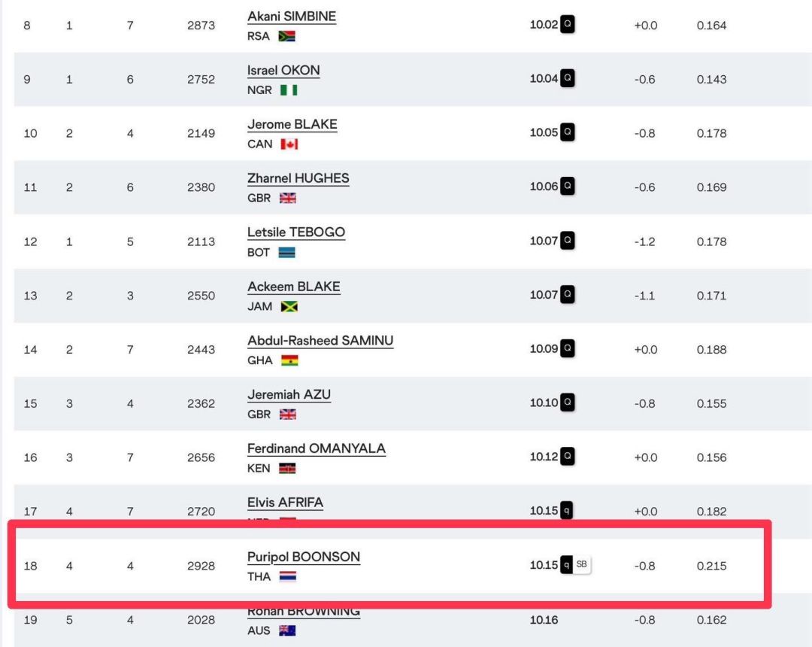Click Q badge beside Akani Simbine's 10.02

[x=568, y=24]
